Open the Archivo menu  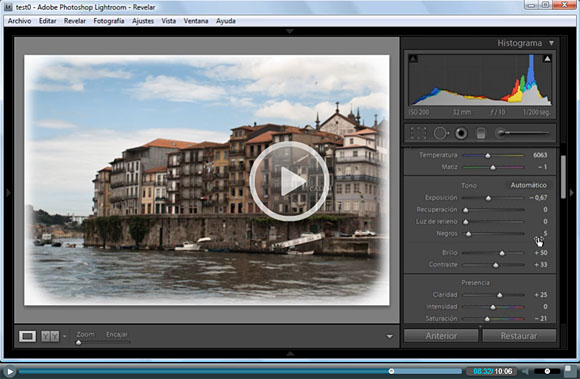[19, 21]
